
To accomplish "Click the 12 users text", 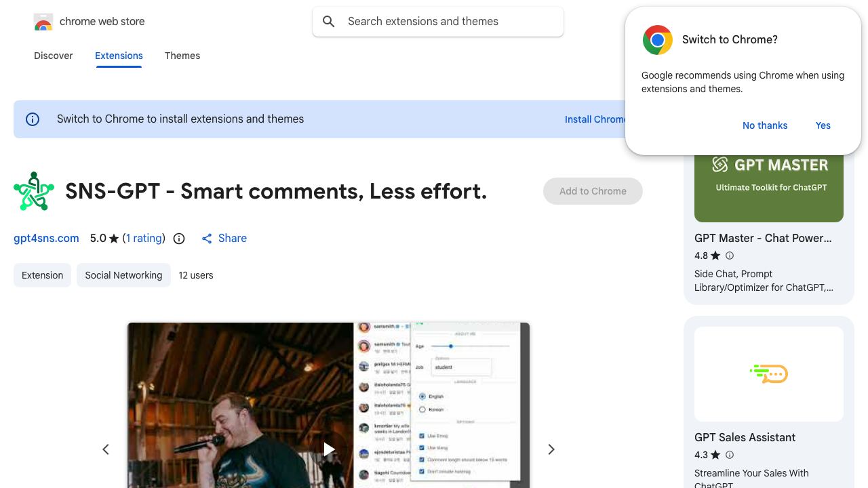I will coord(196,275).
